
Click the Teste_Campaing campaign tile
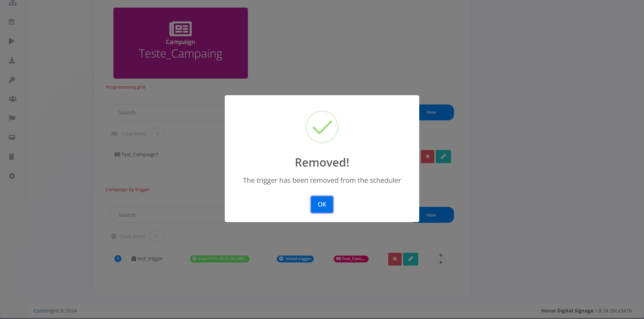coord(180,43)
